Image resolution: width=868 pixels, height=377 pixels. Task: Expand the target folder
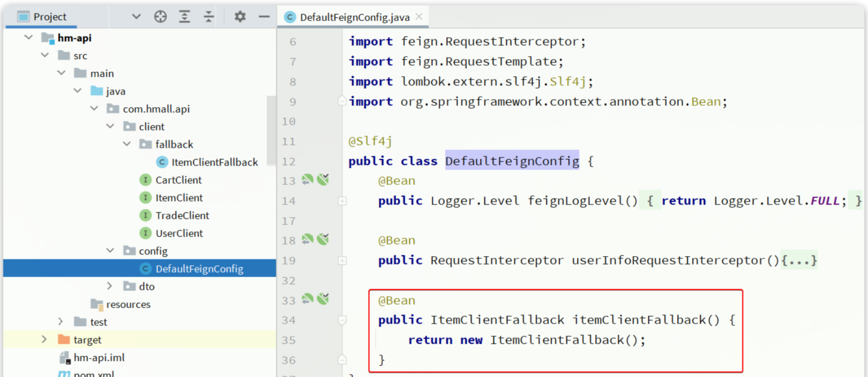[44, 340]
